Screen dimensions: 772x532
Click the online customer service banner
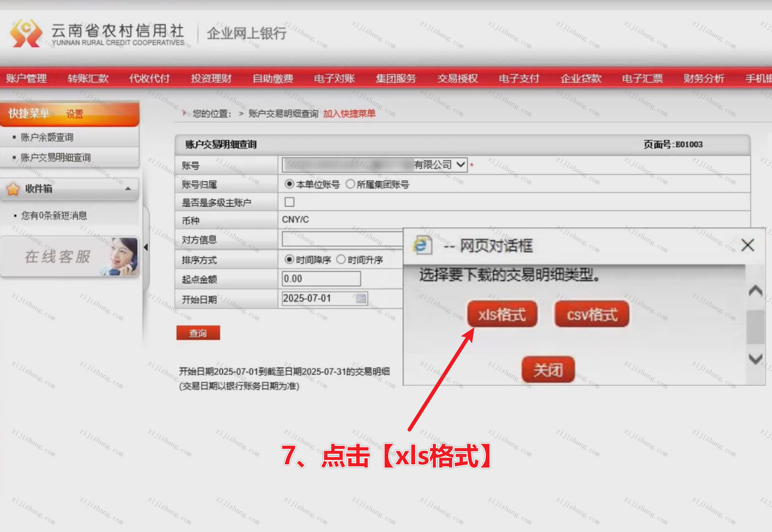[x=70, y=257]
